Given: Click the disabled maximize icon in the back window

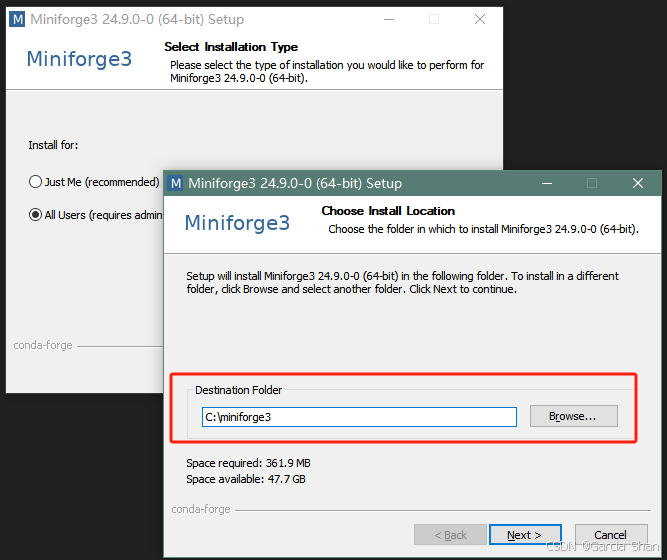Looking at the screenshot, I should click(x=434, y=19).
